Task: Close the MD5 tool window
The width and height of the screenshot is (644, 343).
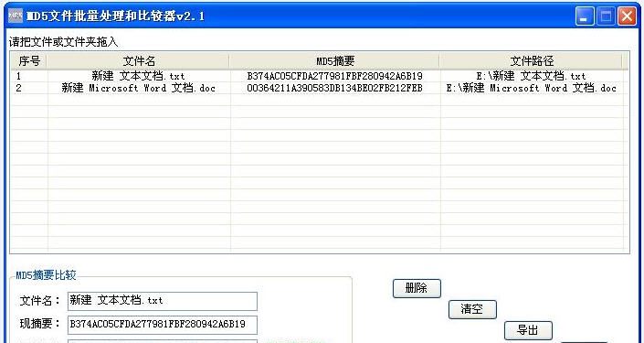Action: pyautogui.click(x=627, y=16)
